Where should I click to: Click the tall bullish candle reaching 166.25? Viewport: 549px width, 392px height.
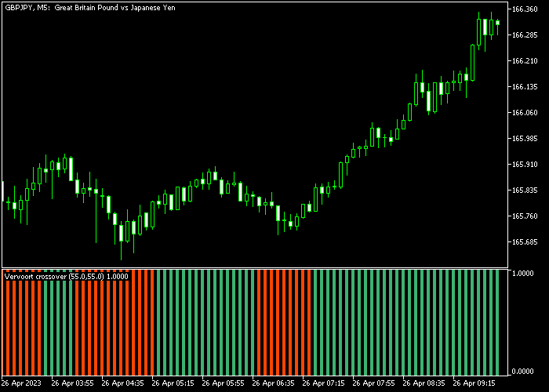(473, 63)
